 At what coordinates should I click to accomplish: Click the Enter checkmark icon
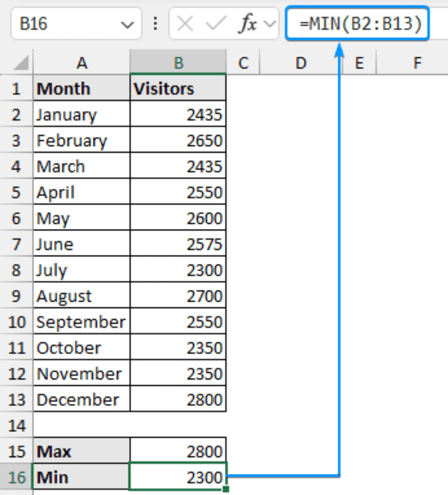click(214, 23)
